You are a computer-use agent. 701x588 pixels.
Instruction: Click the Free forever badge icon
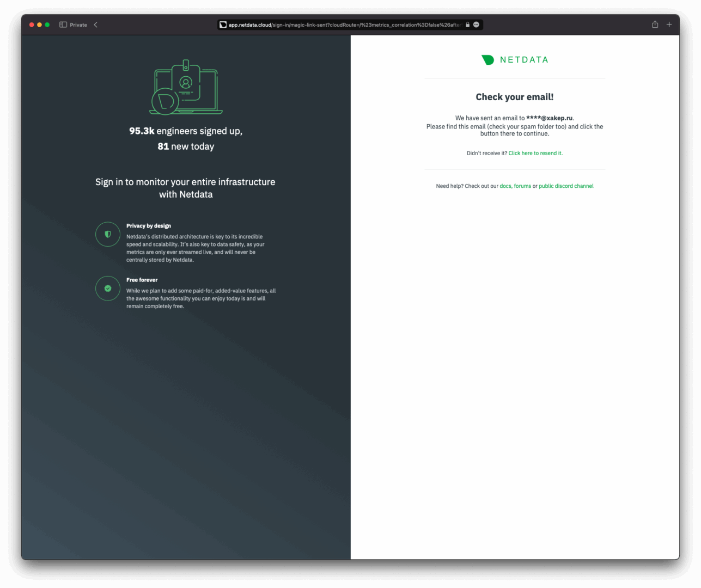[108, 289]
